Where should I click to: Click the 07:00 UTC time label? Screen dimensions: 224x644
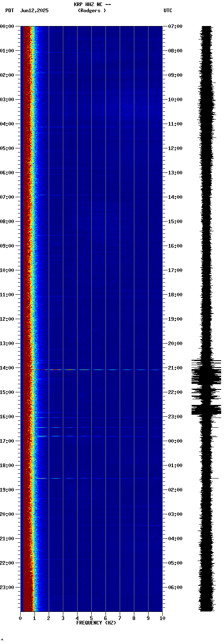tap(175, 26)
